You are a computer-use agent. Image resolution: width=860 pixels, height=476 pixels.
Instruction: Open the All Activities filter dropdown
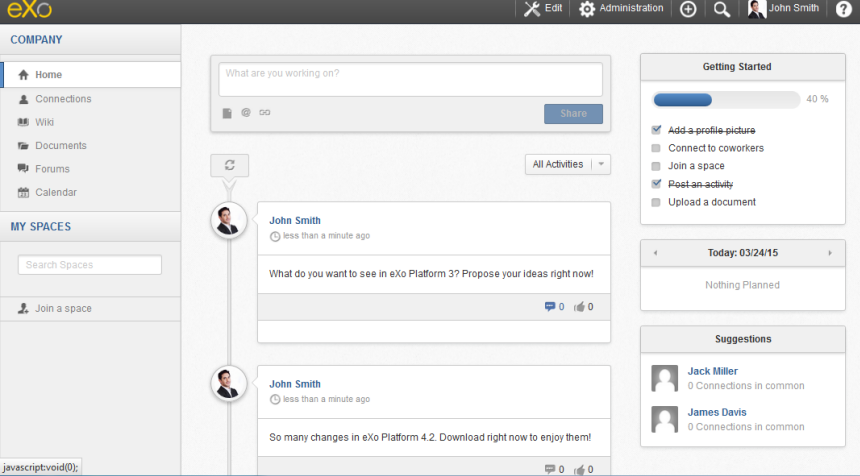568,165
